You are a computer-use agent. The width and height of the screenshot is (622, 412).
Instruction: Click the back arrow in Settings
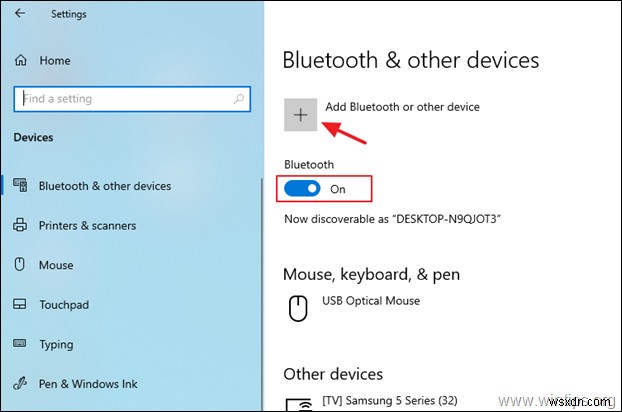21,14
